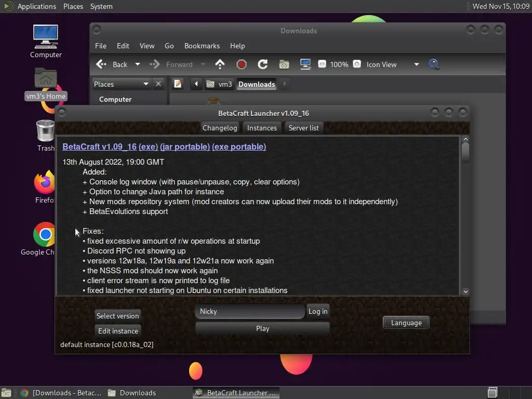The width and height of the screenshot is (532, 399).
Task: Click the (exe) download link
Action: [148, 147]
